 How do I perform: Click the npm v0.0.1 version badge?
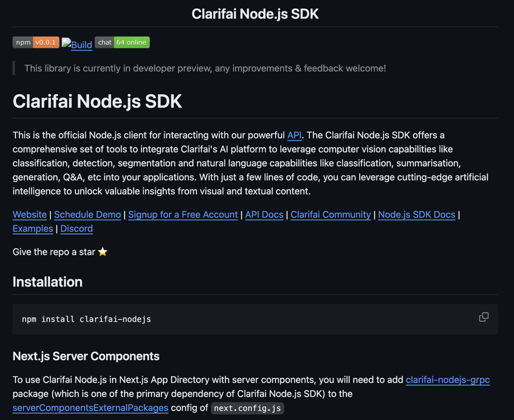(x=36, y=42)
